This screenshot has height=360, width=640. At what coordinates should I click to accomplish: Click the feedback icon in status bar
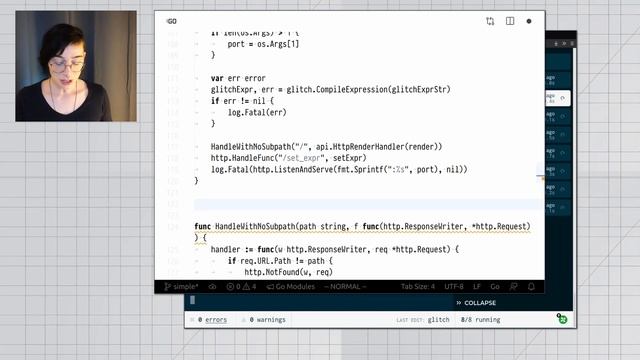click(x=513, y=287)
